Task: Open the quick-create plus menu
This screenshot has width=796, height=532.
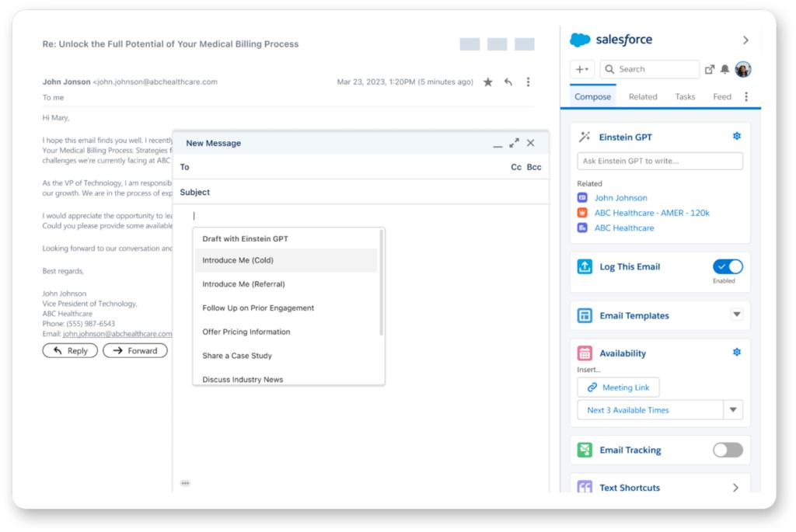Action: (581, 69)
